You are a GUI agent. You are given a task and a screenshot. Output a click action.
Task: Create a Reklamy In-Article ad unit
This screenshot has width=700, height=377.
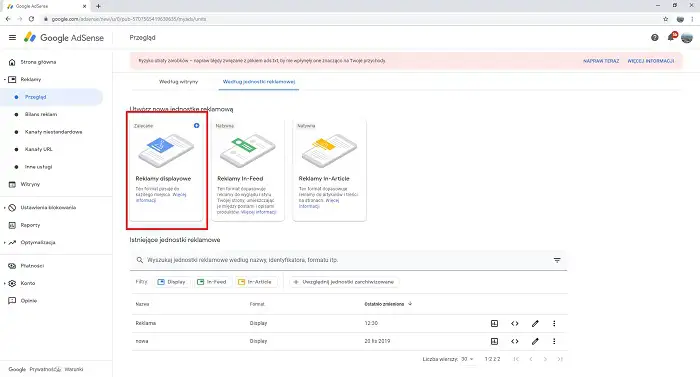pyautogui.click(x=329, y=170)
